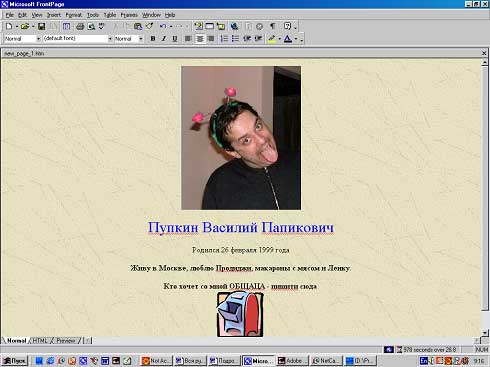The width and height of the screenshot is (490, 367).
Task: Click the Undo arrow icon
Action: click(x=163, y=26)
